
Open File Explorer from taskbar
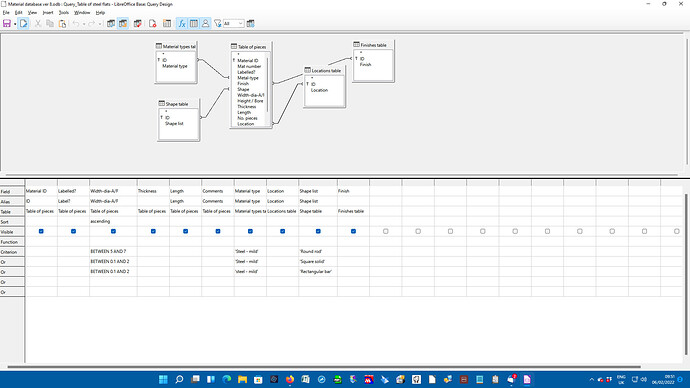[242, 379]
